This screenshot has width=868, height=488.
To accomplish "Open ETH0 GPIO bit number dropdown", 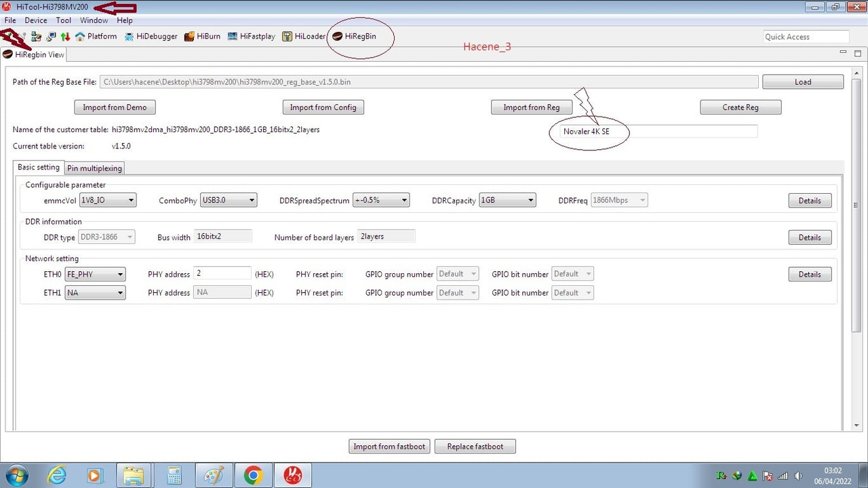I will point(573,274).
